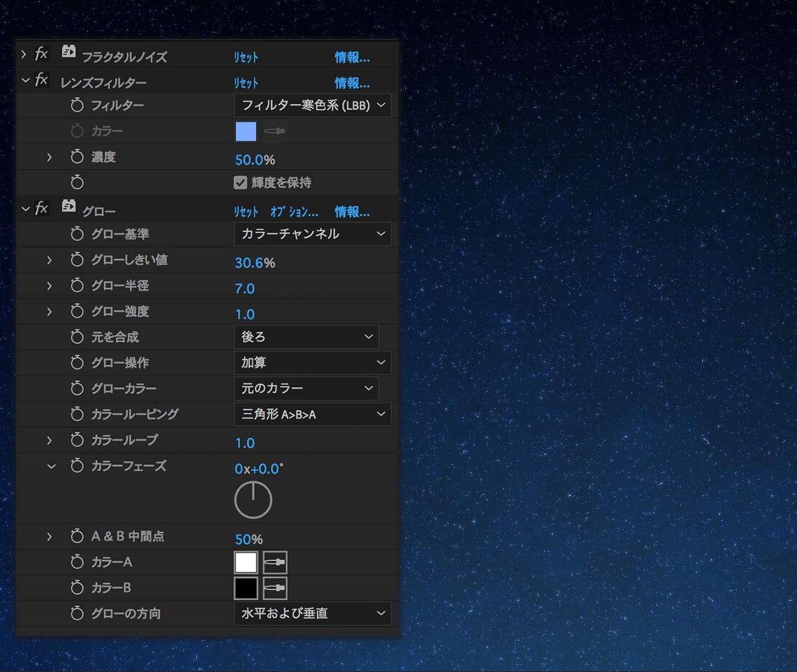Open the グロー操作 加算 dropdown

[313, 363]
